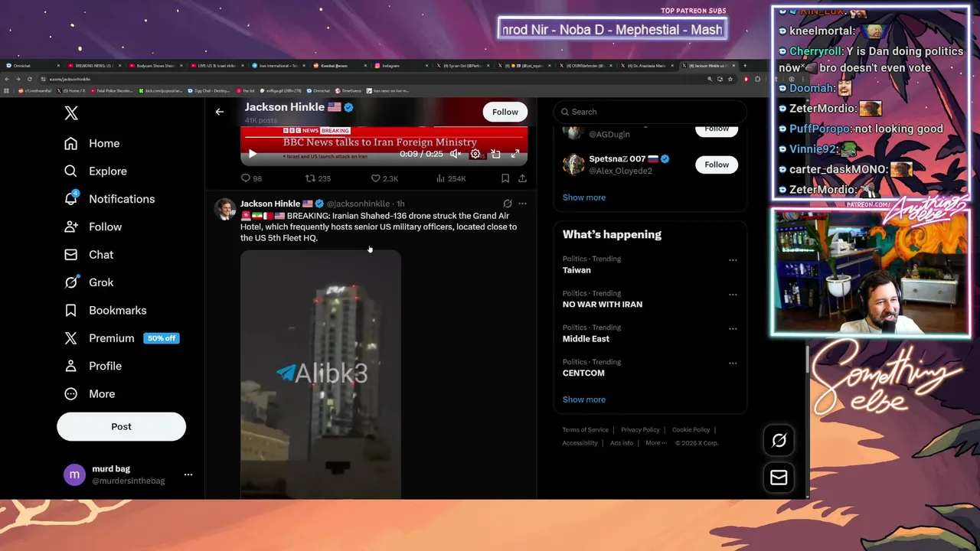Open options for the CENTCOM trend
Image resolution: width=980 pixels, height=551 pixels.
click(733, 364)
